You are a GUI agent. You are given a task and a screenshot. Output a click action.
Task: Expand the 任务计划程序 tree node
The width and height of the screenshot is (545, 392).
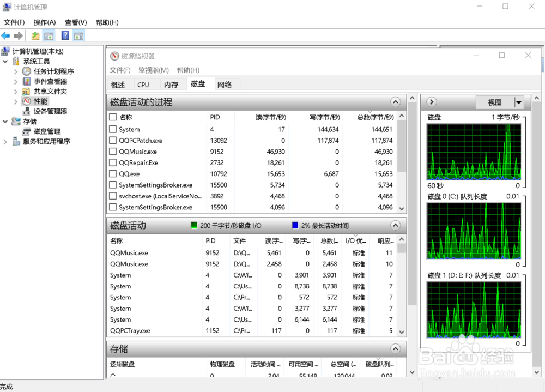tap(16, 71)
